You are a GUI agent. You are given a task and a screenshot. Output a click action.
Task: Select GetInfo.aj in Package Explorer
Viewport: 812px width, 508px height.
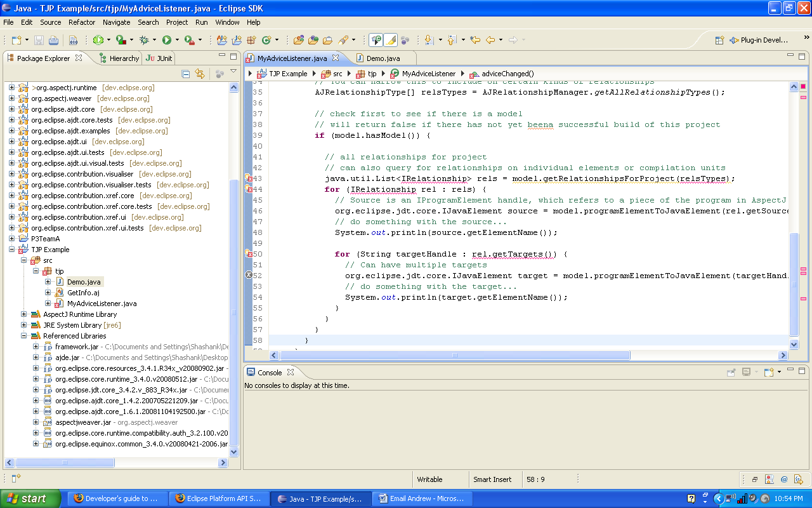(x=83, y=293)
